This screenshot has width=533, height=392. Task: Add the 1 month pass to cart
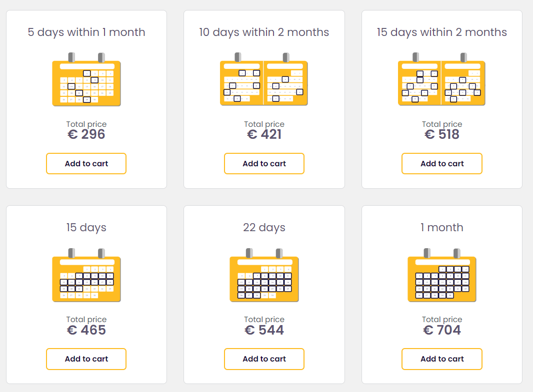(441, 359)
